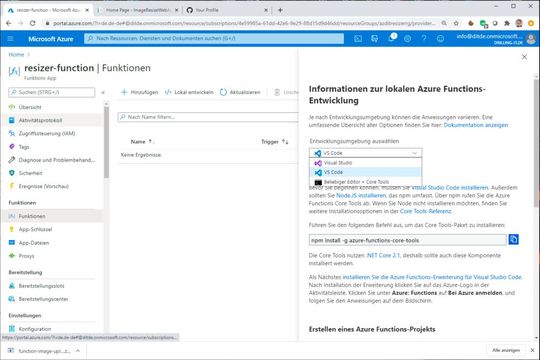This screenshot has height=360, width=540.
Task: Close the local development info panel
Action: (x=524, y=57)
